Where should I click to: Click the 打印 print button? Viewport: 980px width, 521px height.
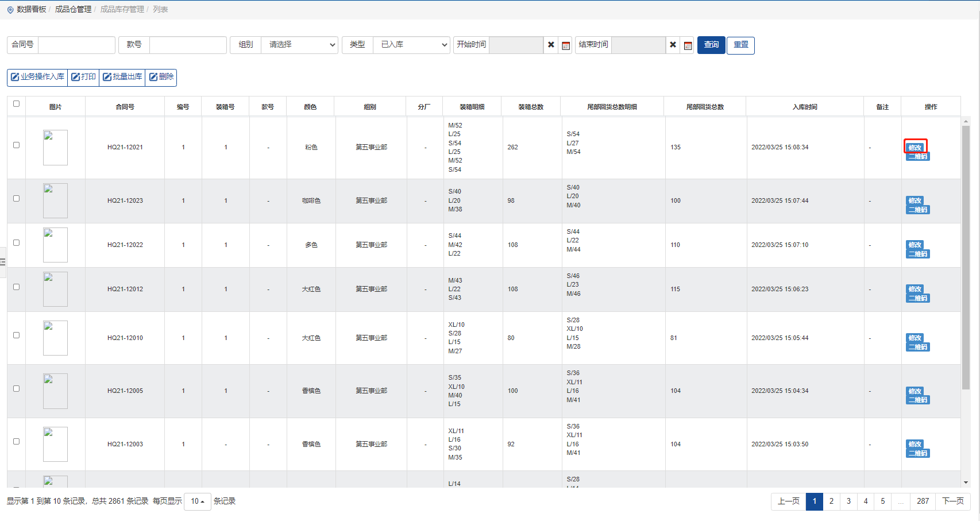tap(83, 77)
